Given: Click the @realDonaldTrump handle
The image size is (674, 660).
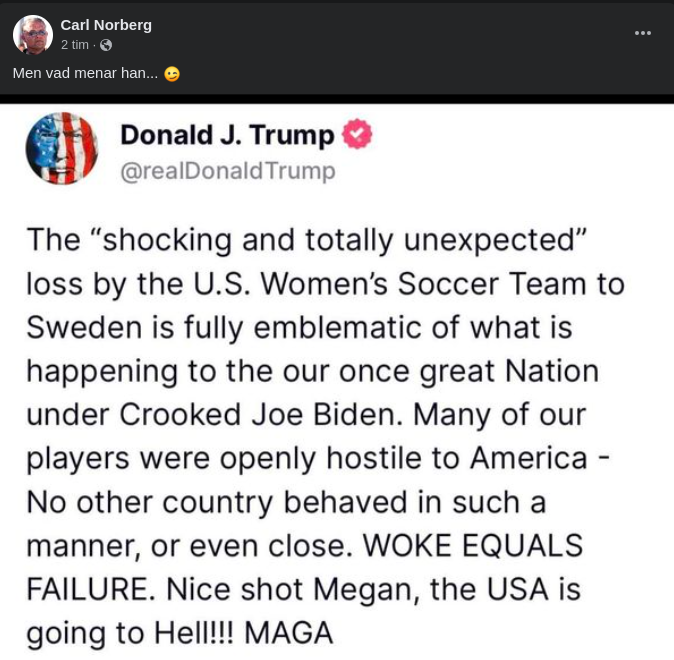Looking at the screenshot, I should (227, 172).
